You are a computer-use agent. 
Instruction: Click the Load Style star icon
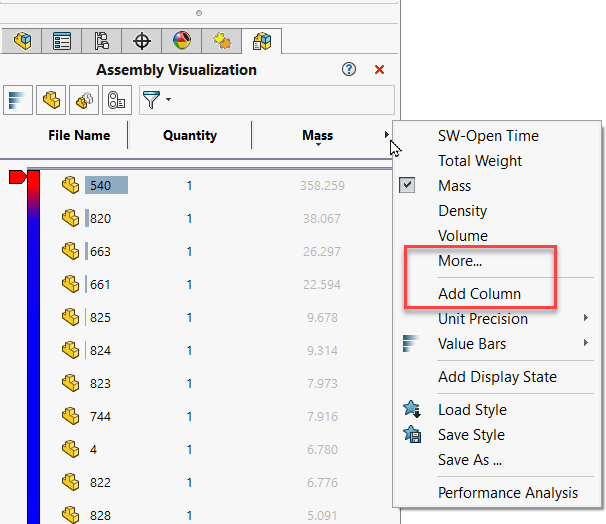412,409
